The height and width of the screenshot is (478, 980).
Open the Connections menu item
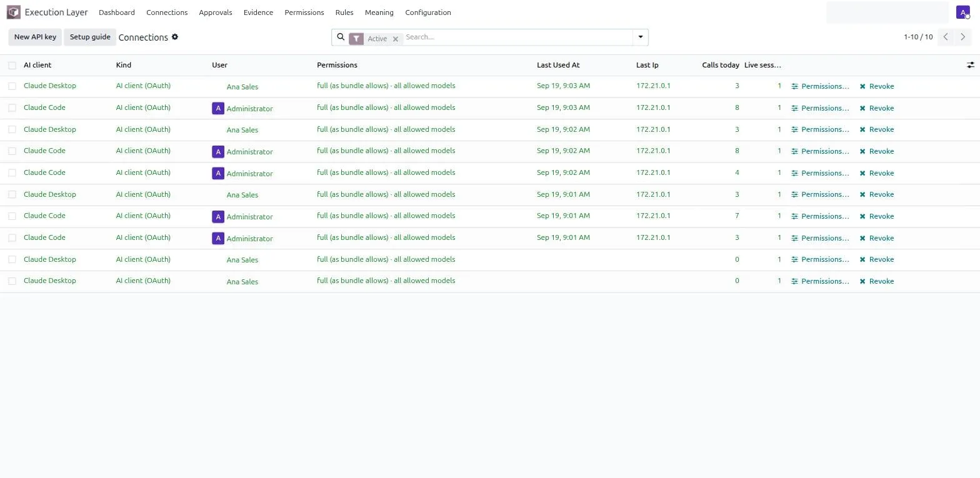tap(167, 12)
